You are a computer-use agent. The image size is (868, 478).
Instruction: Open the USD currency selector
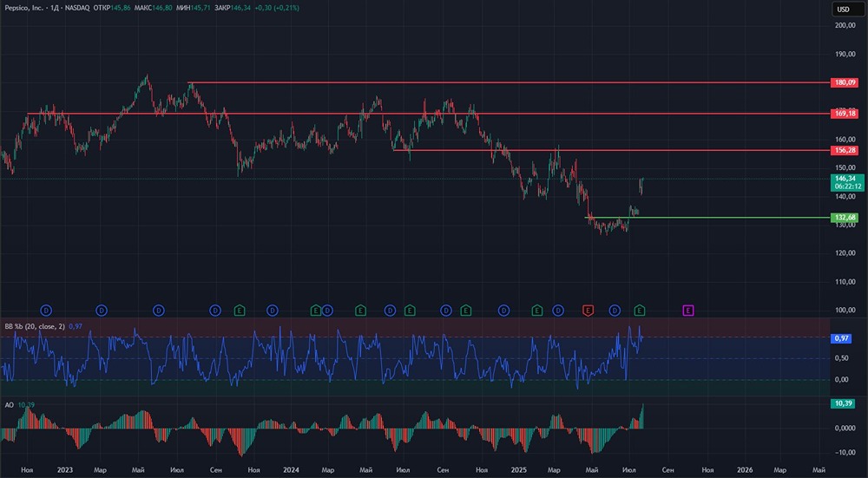(843, 9)
